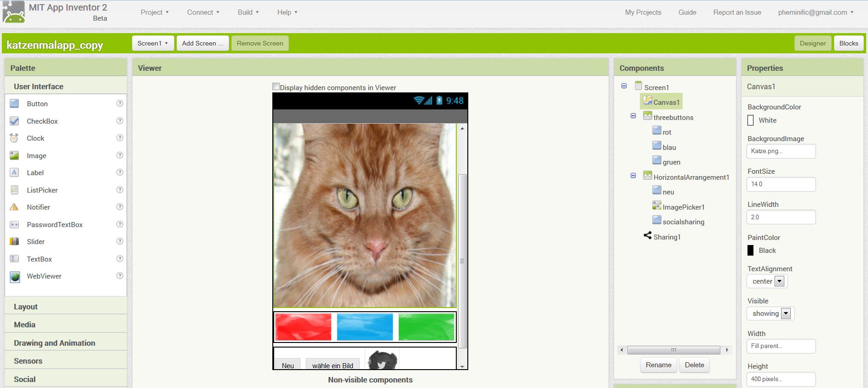Open help for WebViewer component
Image resolution: width=868 pixels, height=388 pixels.
pyautogui.click(x=120, y=276)
